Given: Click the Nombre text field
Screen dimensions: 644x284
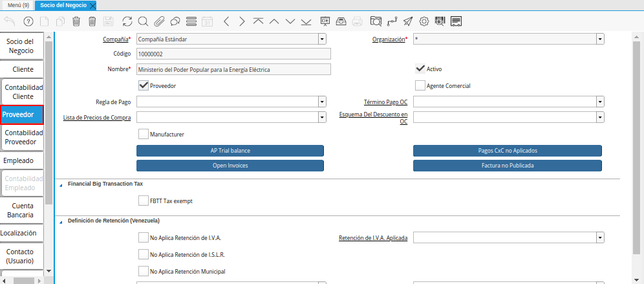Looking at the screenshot, I should click(233, 69).
